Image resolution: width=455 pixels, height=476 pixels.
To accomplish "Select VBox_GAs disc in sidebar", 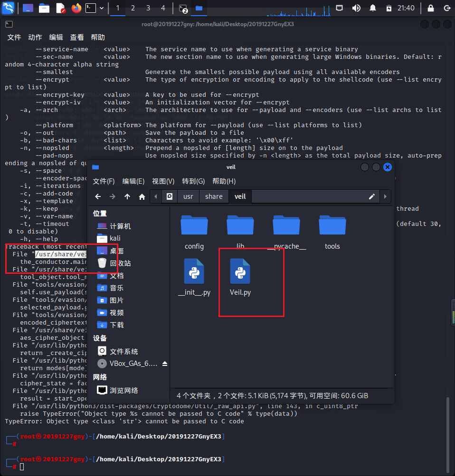I will [128, 364].
